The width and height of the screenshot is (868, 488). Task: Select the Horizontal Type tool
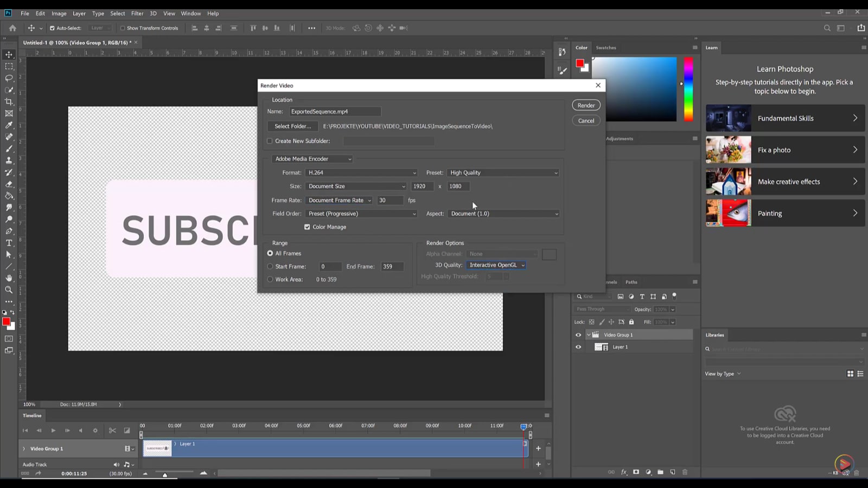(9, 243)
